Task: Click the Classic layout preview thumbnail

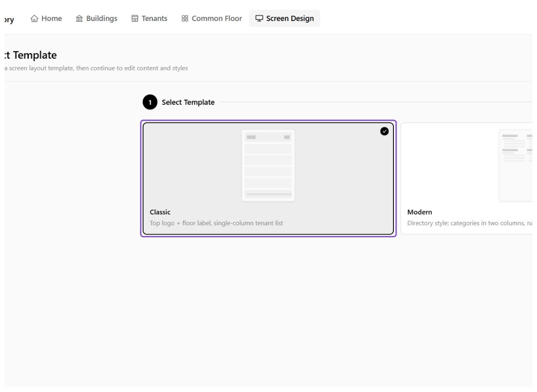Action: click(268, 165)
